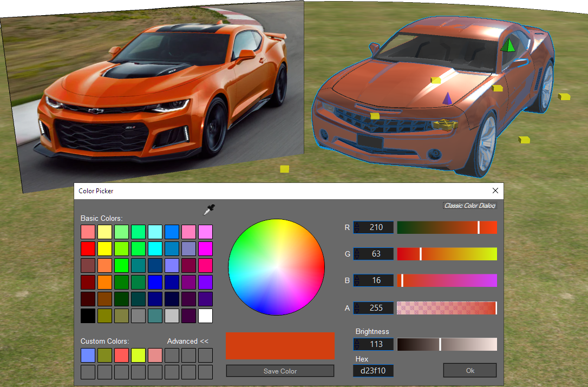588x387 pixels.
Task: Adjust the Brightness slider
Action: (x=447, y=344)
